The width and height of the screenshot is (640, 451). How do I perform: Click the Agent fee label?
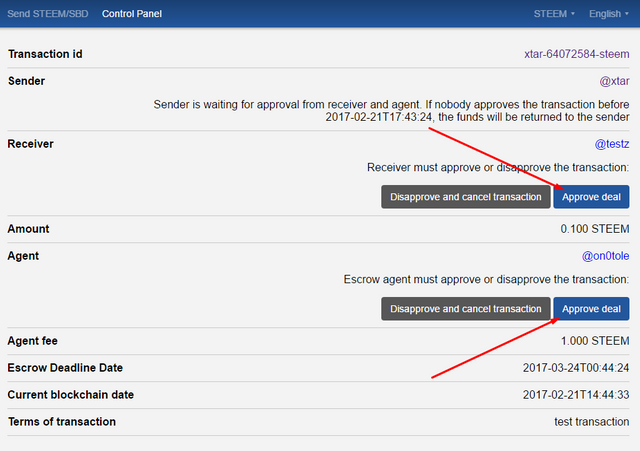pyautogui.click(x=33, y=341)
